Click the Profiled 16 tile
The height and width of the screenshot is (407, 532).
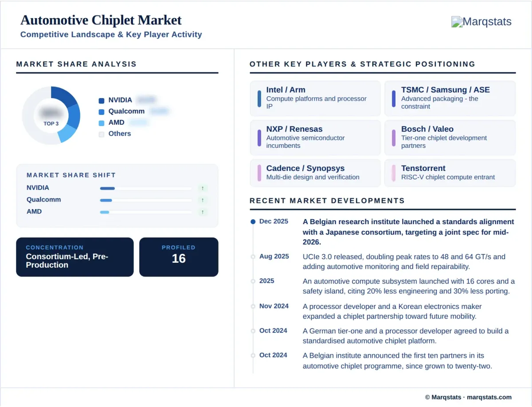(x=179, y=257)
